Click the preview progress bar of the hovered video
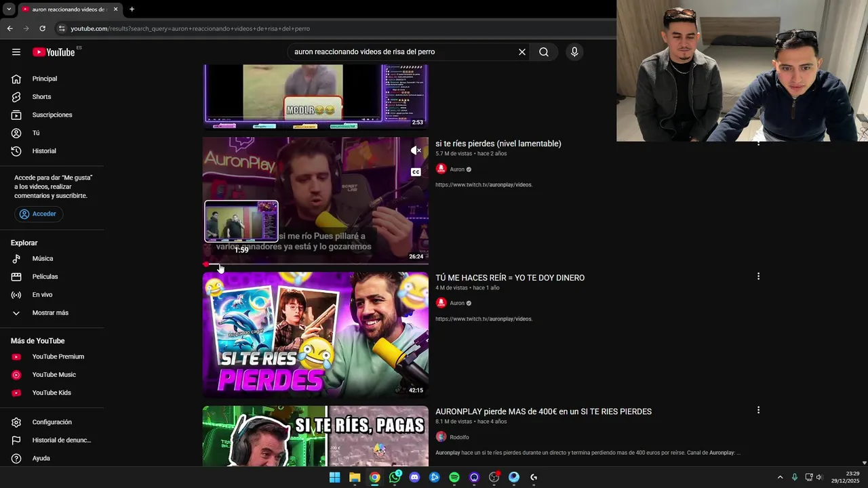Image resolution: width=868 pixels, height=488 pixels. [x=315, y=264]
